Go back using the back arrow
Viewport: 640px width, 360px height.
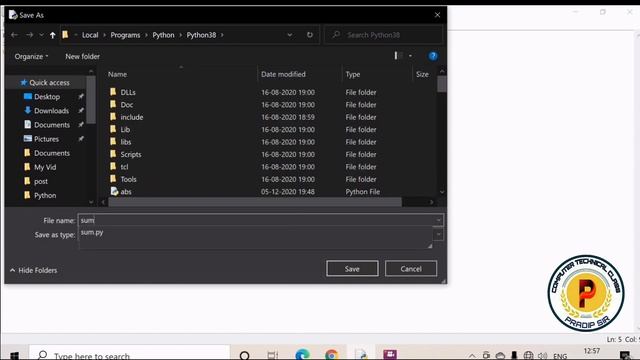15,35
